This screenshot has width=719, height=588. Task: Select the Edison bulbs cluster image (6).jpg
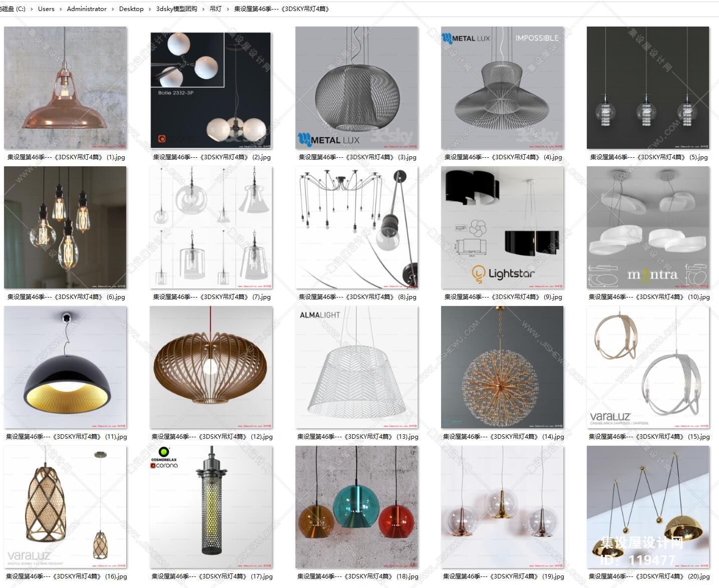pos(65,228)
